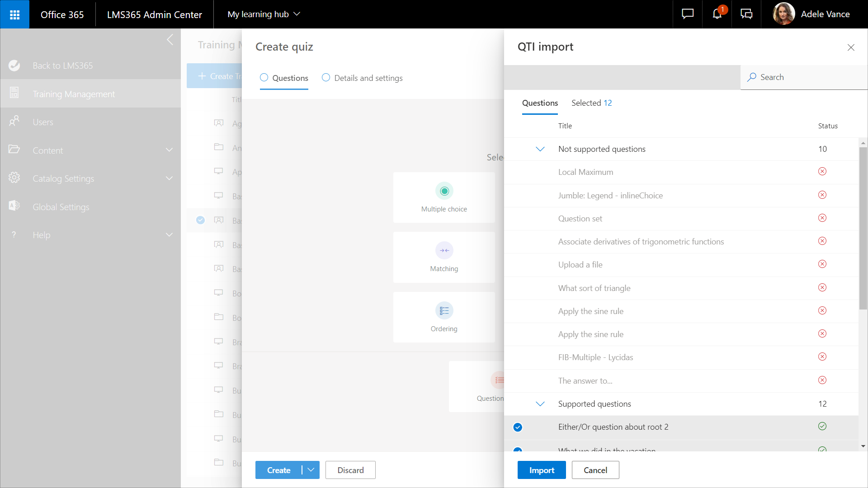Uncheck Either/Or question about root 2
Viewport: 868px width, 488px height.
click(518, 427)
